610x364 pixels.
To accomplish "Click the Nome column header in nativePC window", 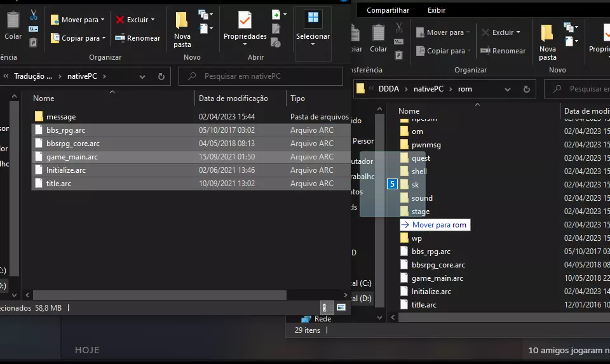I will pyautogui.click(x=44, y=98).
